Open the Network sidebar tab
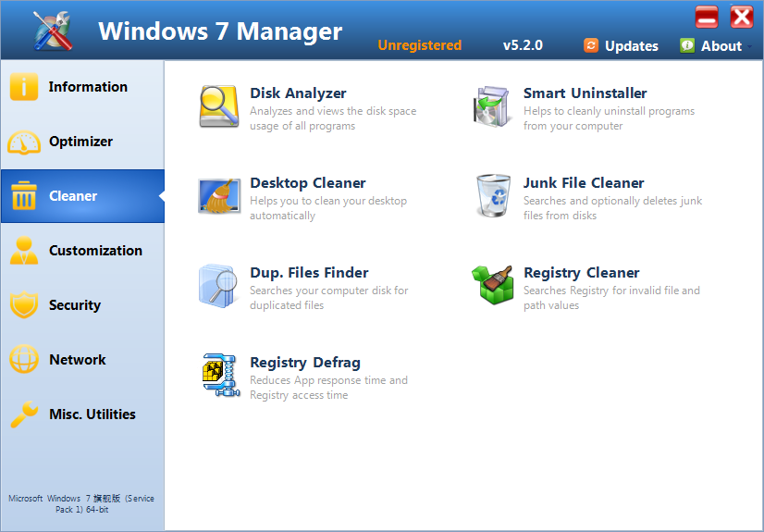The width and height of the screenshot is (764, 532). coord(82,360)
